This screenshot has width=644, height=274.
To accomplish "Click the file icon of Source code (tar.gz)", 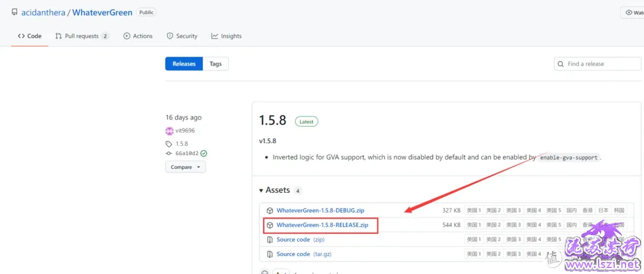I will (270, 254).
